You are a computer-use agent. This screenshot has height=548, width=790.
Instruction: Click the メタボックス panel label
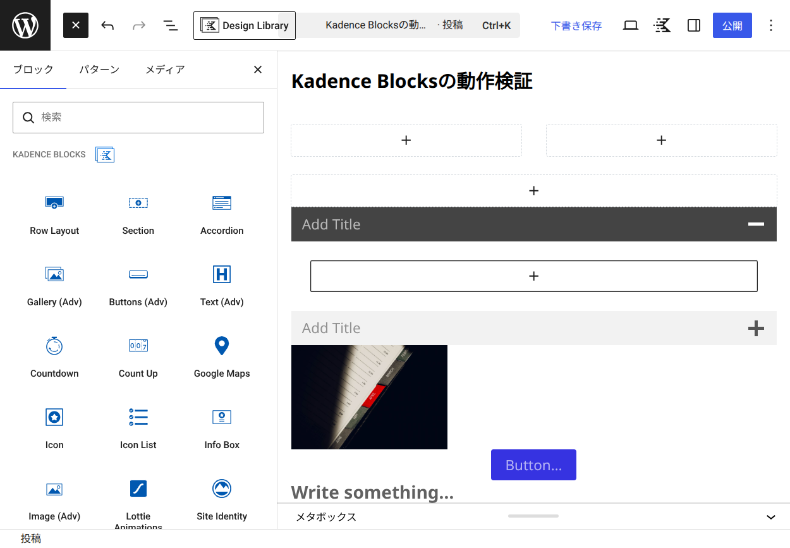(326, 517)
